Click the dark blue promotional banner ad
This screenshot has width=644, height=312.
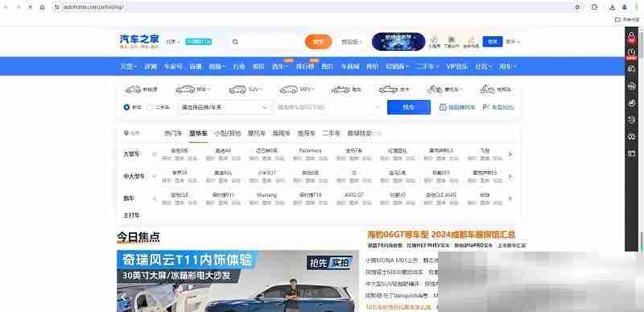point(398,41)
